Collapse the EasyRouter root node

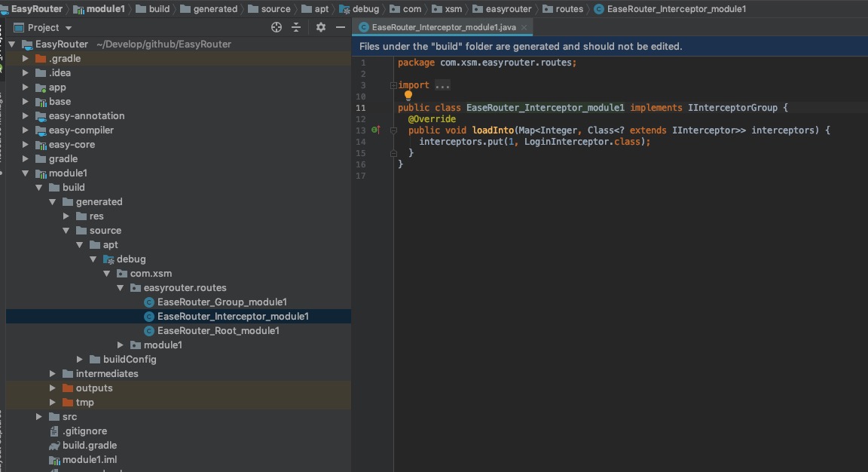11,44
